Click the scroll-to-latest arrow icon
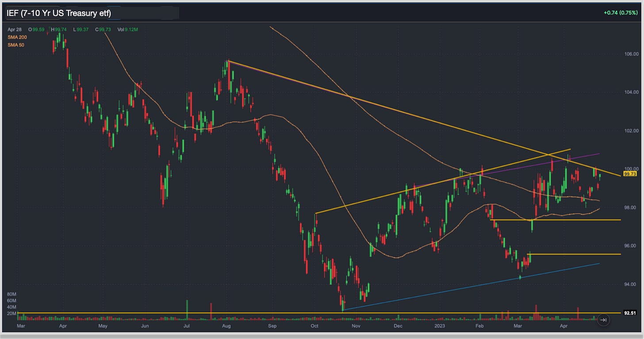 click(x=604, y=320)
